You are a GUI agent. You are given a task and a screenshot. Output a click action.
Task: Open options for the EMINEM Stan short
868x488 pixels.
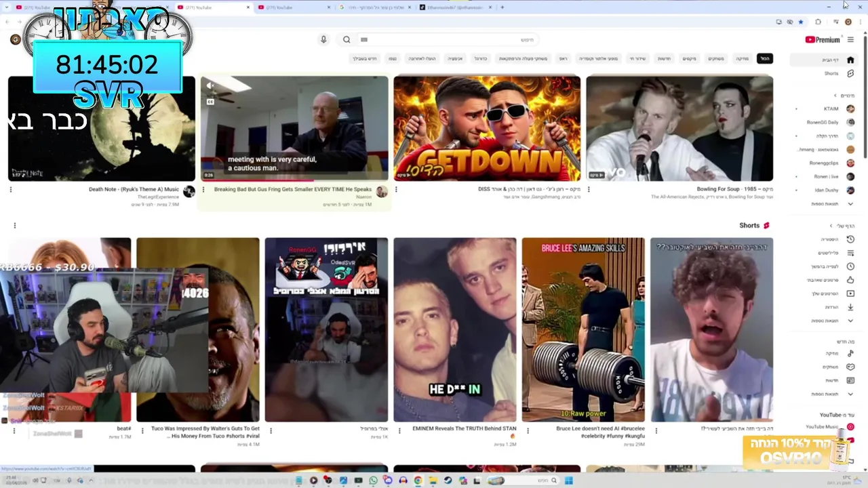tap(399, 430)
